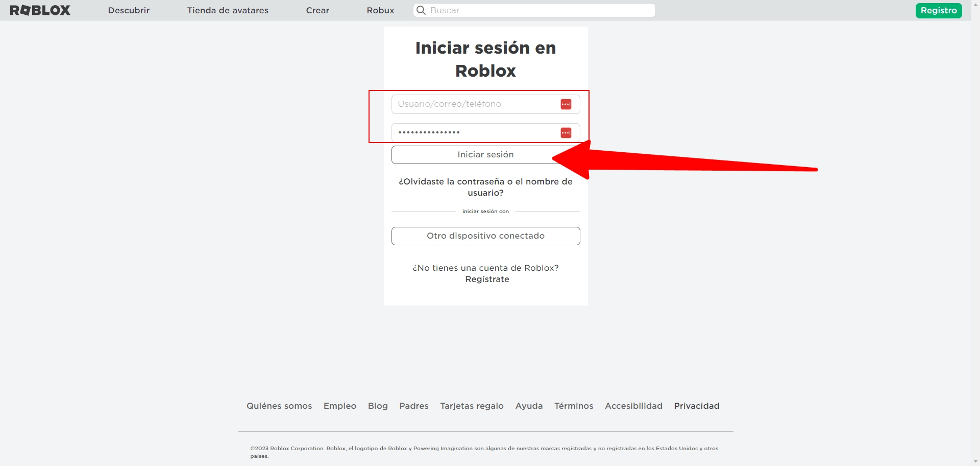Image resolution: width=980 pixels, height=466 pixels.
Task: Click the Regístrate link
Action: 486,279
